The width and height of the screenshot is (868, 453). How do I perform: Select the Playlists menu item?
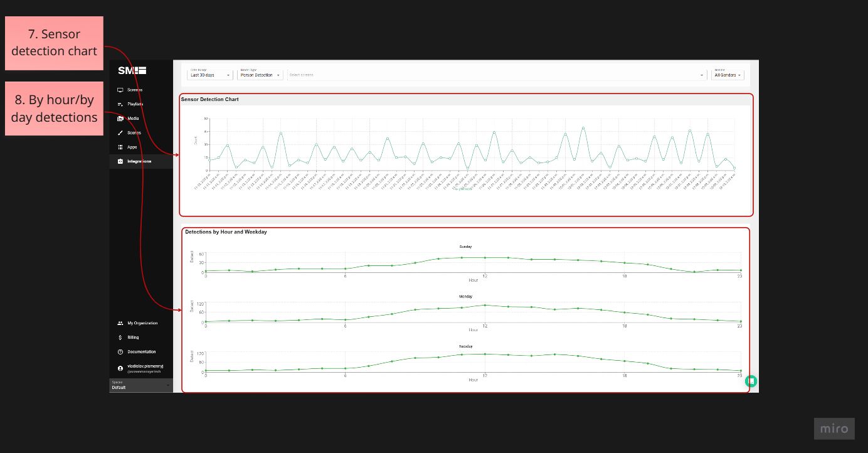click(x=135, y=104)
